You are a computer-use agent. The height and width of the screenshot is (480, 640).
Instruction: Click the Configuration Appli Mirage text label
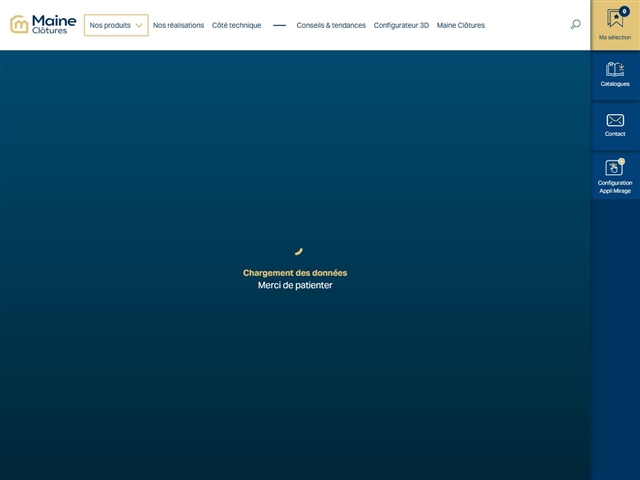click(x=615, y=187)
